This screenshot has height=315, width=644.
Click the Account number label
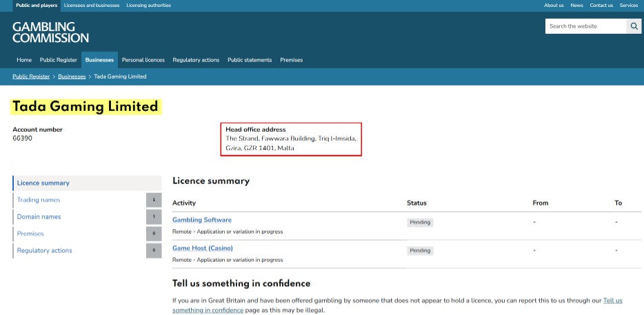(x=38, y=130)
